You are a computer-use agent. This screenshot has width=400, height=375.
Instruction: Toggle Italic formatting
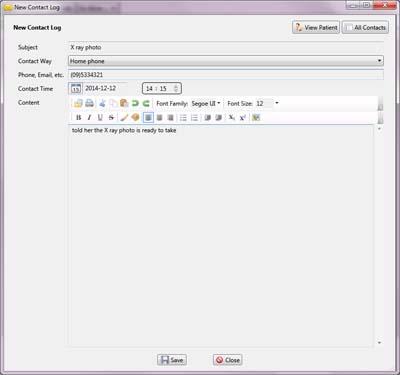[89, 117]
